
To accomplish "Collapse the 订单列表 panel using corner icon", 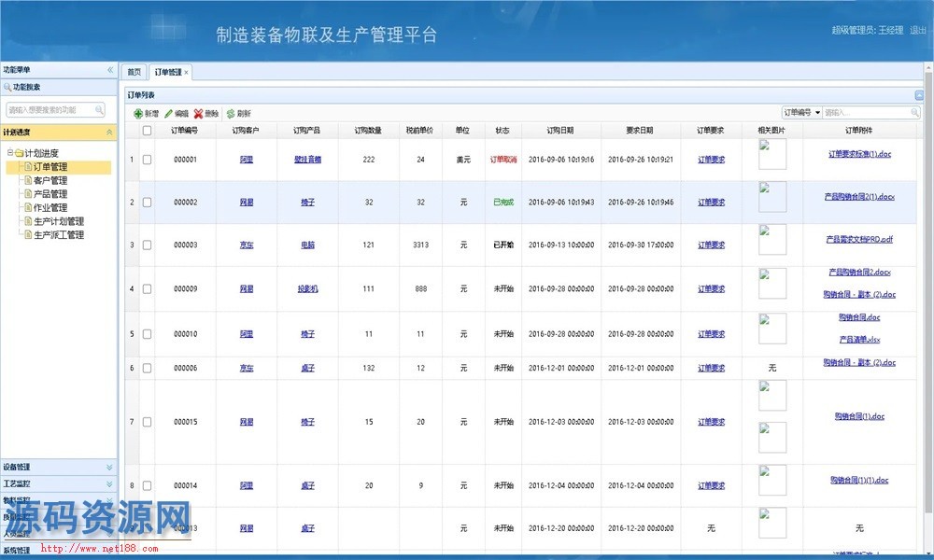I will pyautogui.click(x=919, y=95).
